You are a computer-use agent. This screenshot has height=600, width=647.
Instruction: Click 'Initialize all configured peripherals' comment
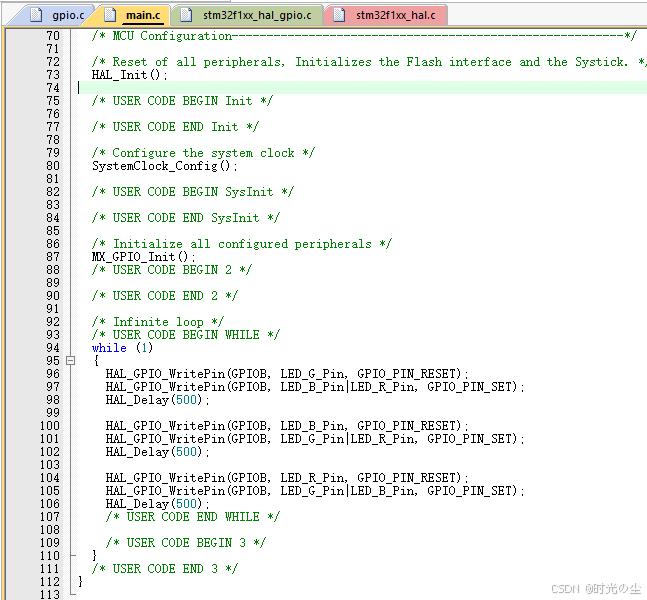241,244
